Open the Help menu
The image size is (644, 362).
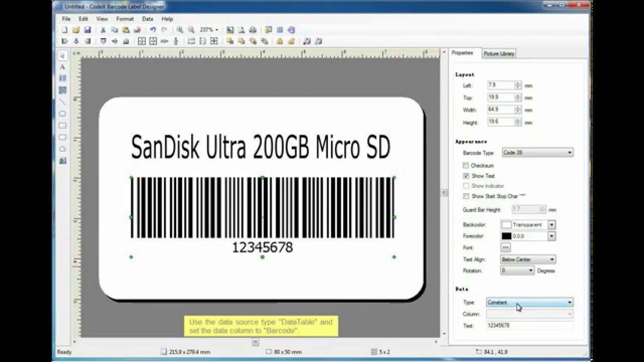coord(167,19)
